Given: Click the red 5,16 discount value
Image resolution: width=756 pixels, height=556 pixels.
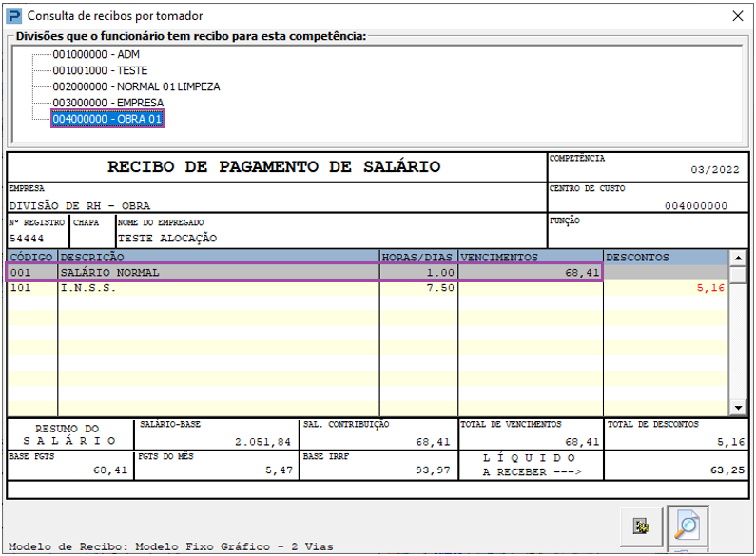Looking at the screenshot, I should coord(710,288).
